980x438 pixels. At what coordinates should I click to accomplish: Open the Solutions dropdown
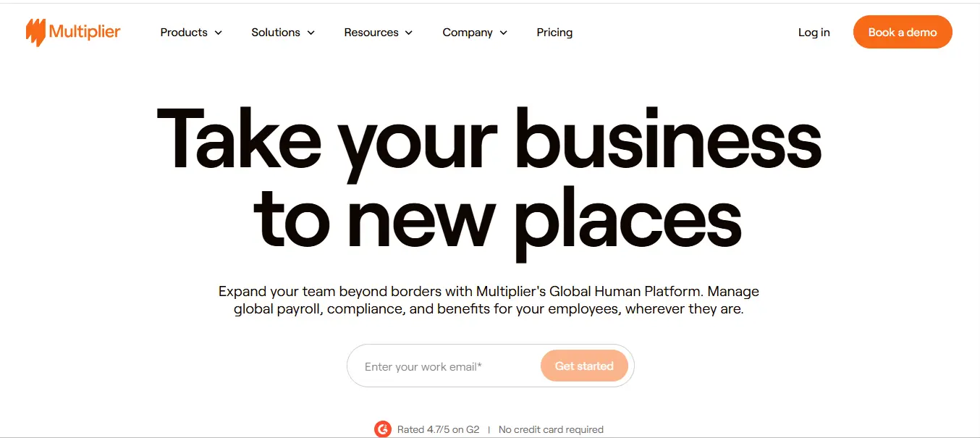276,32
